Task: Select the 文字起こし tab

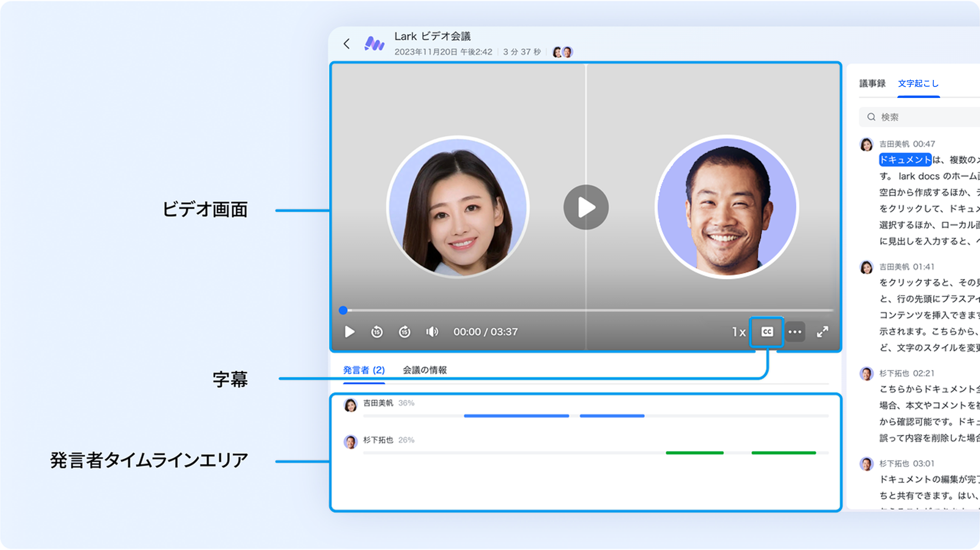Action: point(918,83)
